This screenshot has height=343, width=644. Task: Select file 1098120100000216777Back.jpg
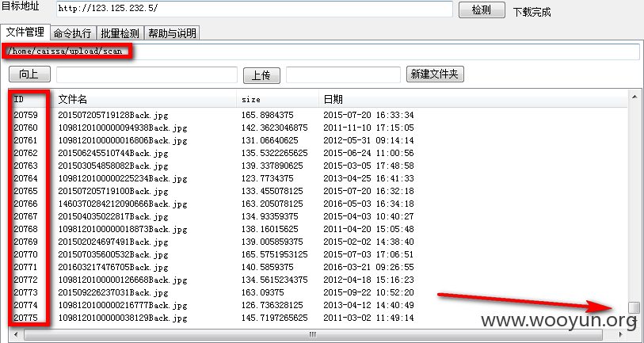click(x=123, y=306)
